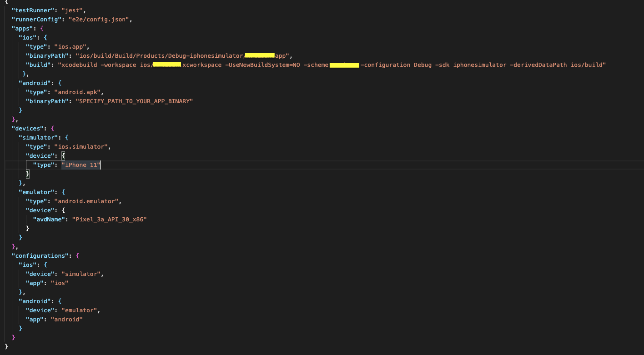The width and height of the screenshot is (644, 355).
Task: Click "Debug-iphonesimulator" in the binaryPath
Action: click(206, 55)
